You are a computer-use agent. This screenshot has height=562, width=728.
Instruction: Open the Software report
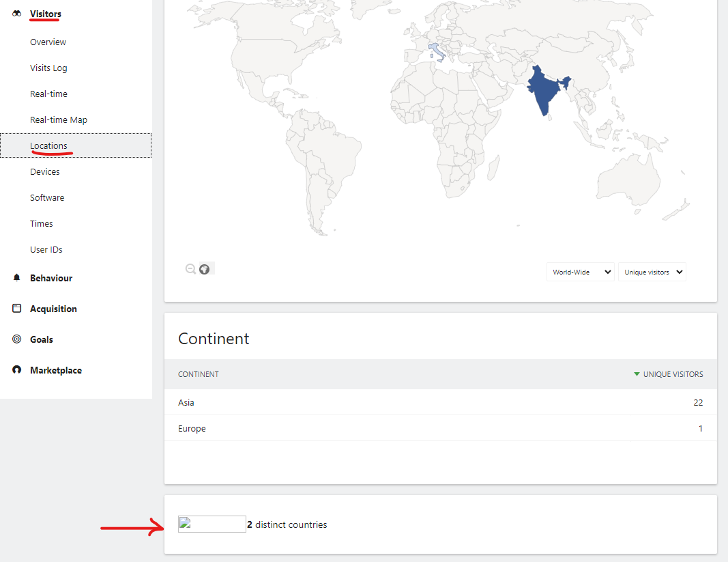[x=47, y=197]
